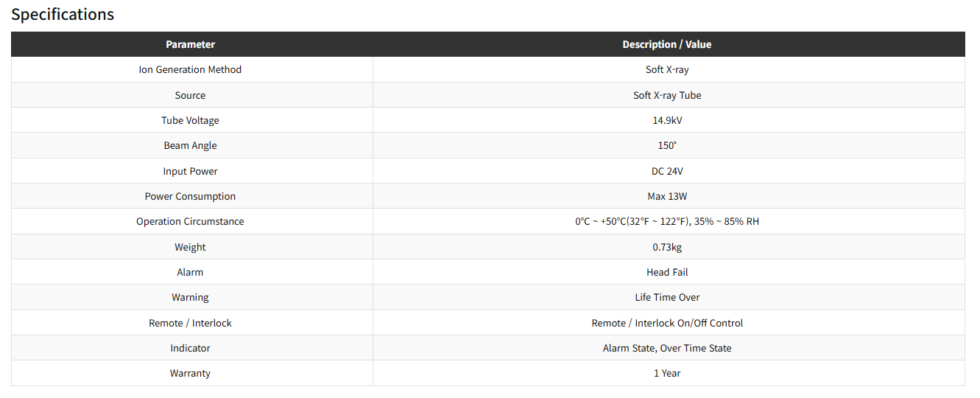Select the Power Consumption label
The width and height of the screenshot is (980, 398).
pyautogui.click(x=190, y=196)
